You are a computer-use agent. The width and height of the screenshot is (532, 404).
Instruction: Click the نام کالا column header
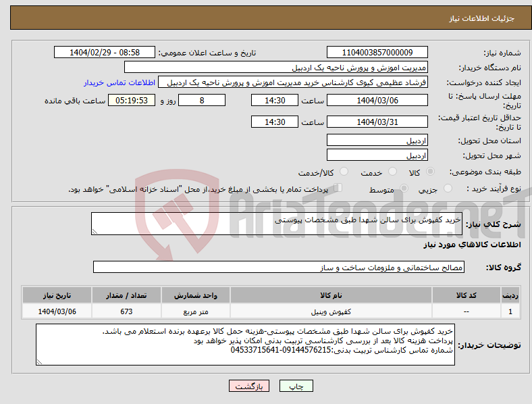(x=331, y=295)
